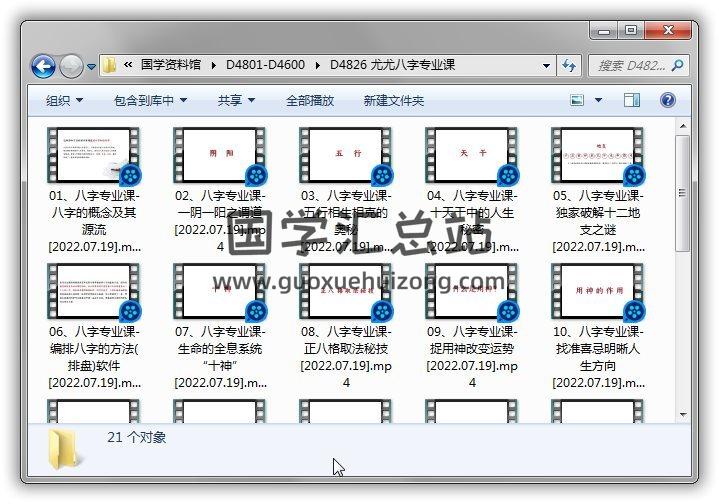Image resolution: width=719 pixels, height=504 pixels.
Task: Click file name 01、八字专业课-八字的概念及其源流
Action: 94,221
